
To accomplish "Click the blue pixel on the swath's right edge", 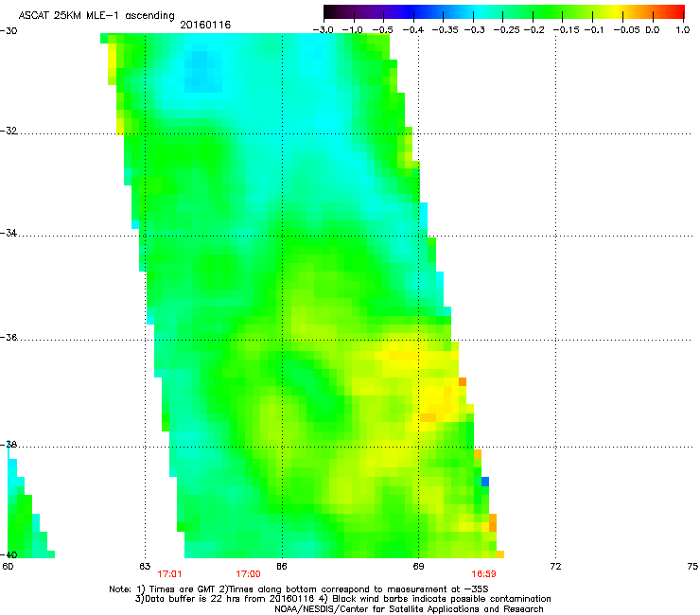I will (485, 482).
